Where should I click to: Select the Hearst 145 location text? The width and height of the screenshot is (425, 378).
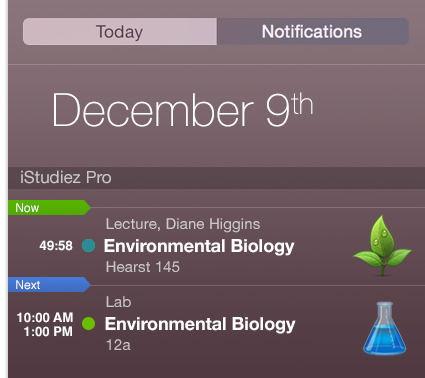[143, 267]
